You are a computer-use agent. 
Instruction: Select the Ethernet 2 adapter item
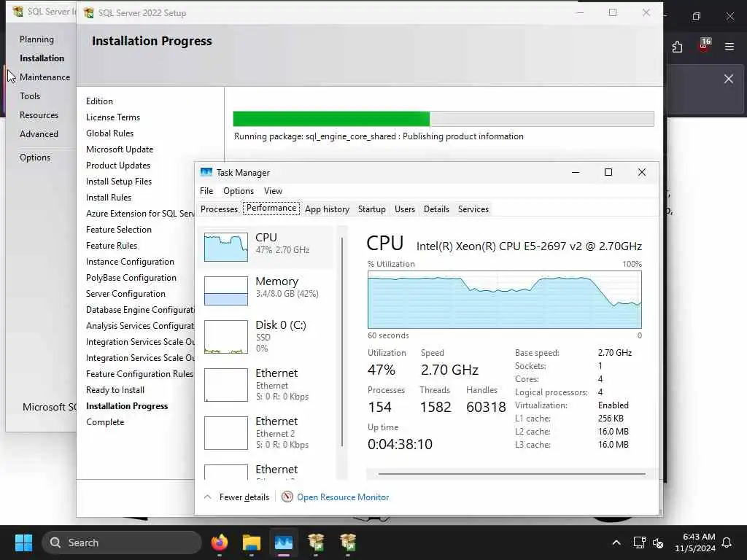(x=266, y=433)
